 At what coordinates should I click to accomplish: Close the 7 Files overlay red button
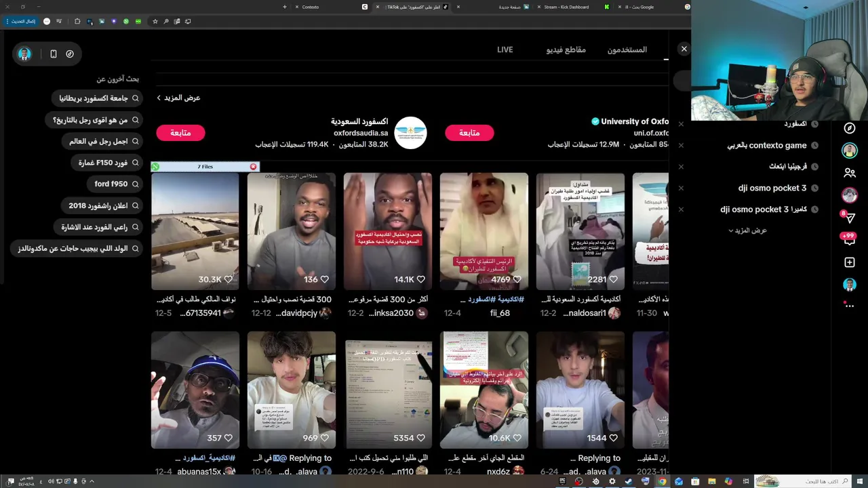click(x=253, y=167)
